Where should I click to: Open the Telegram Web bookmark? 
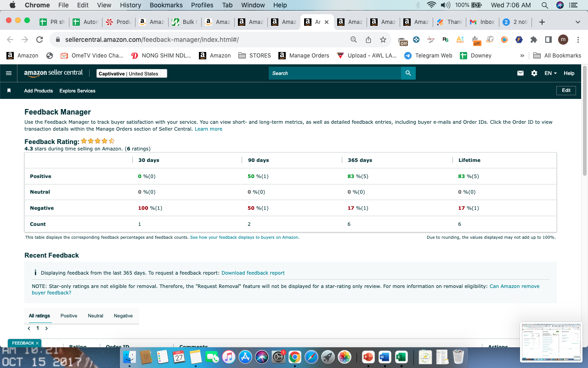point(428,56)
